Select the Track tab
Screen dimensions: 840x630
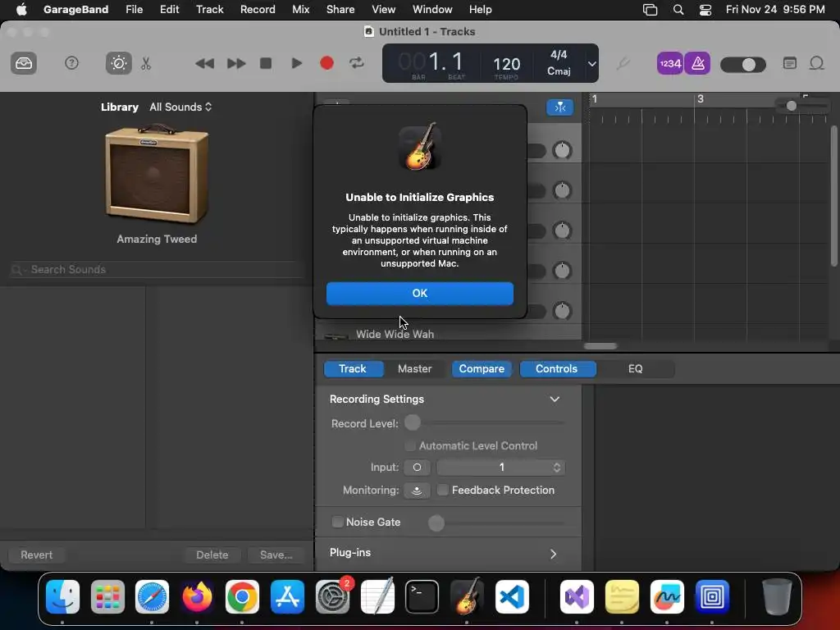[x=353, y=368]
